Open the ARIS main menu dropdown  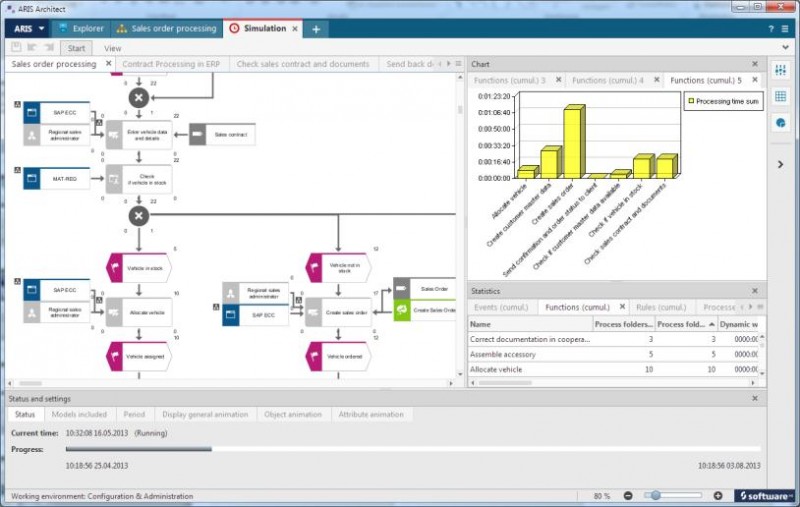29,29
